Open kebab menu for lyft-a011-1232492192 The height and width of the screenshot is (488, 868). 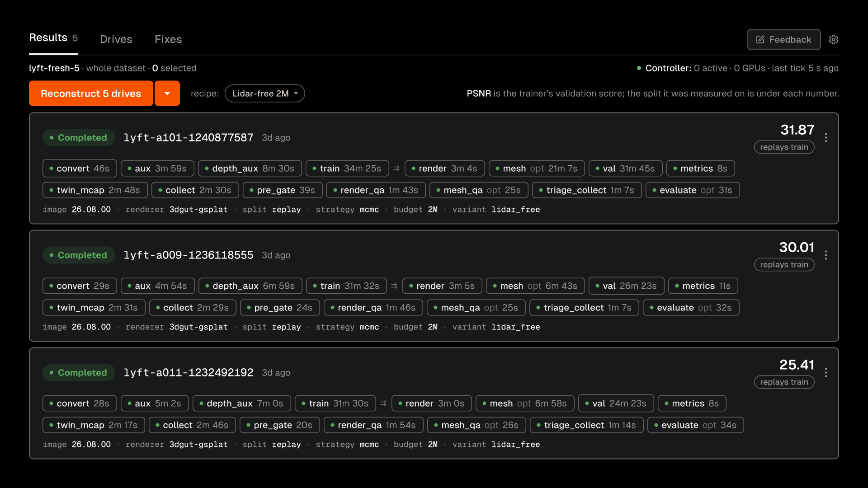point(826,373)
